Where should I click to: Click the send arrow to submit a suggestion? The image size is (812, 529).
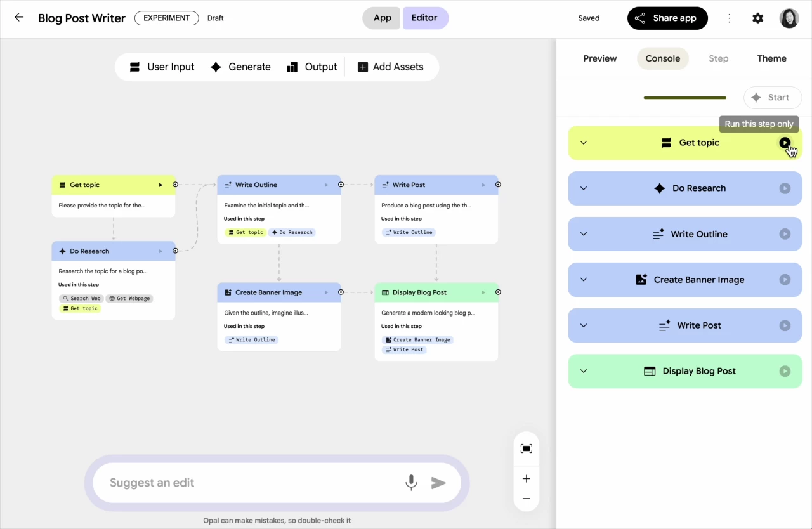(x=439, y=483)
